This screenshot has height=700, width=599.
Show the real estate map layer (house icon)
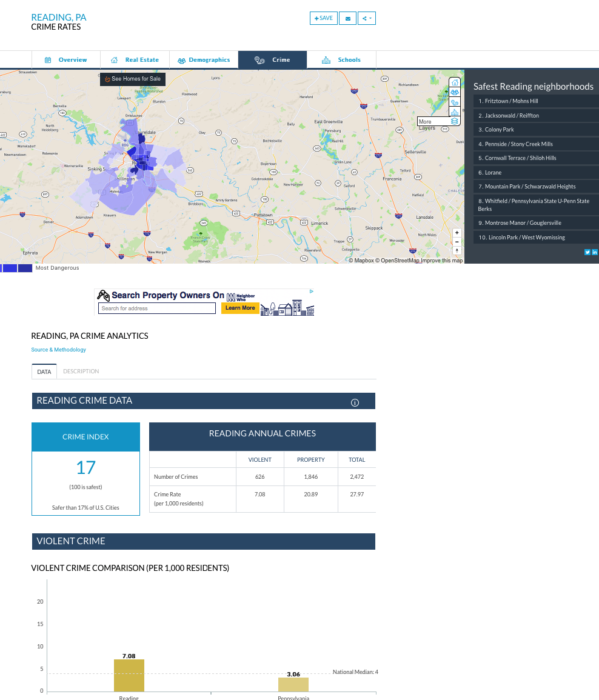coord(455,82)
